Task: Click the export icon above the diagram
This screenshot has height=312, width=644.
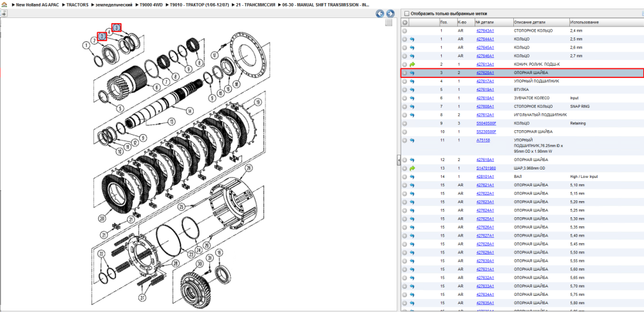Action: click(4, 13)
